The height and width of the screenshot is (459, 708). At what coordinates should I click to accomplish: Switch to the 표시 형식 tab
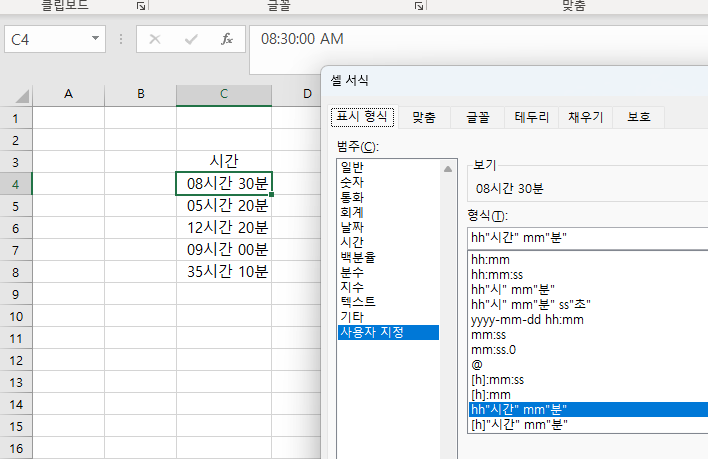[x=362, y=117]
